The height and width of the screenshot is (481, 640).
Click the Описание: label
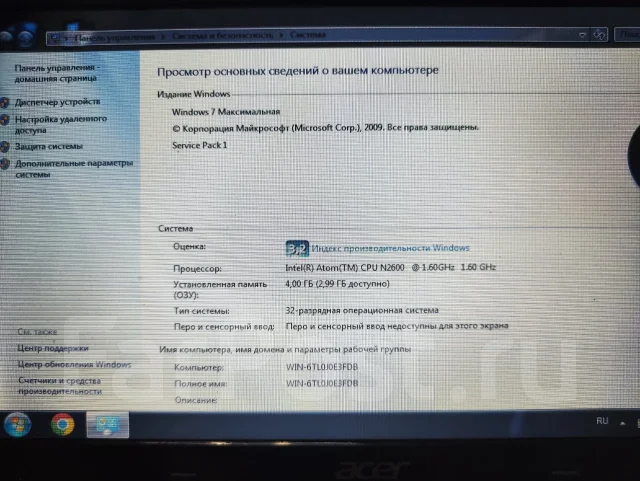pyautogui.click(x=196, y=400)
